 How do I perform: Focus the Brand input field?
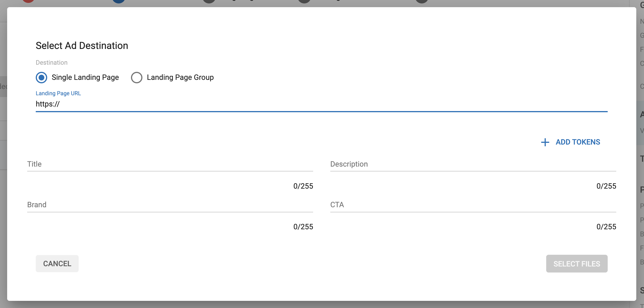click(170, 205)
